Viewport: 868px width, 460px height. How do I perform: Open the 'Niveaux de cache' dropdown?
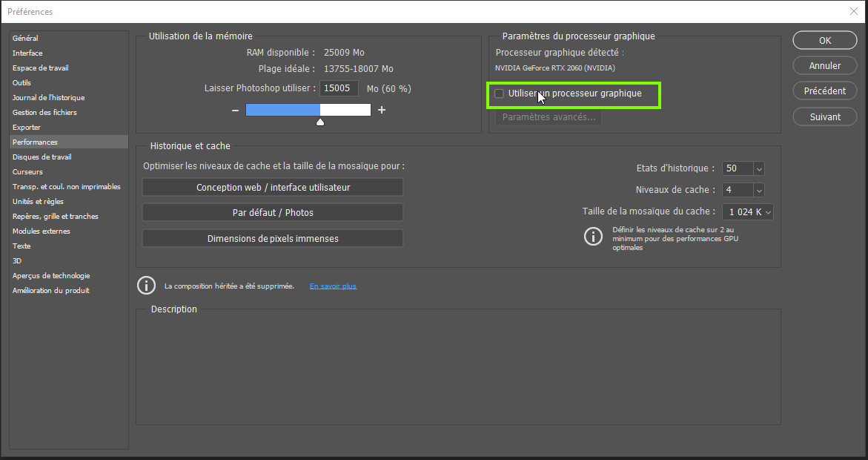pyautogui.click(x=758, y=189)
